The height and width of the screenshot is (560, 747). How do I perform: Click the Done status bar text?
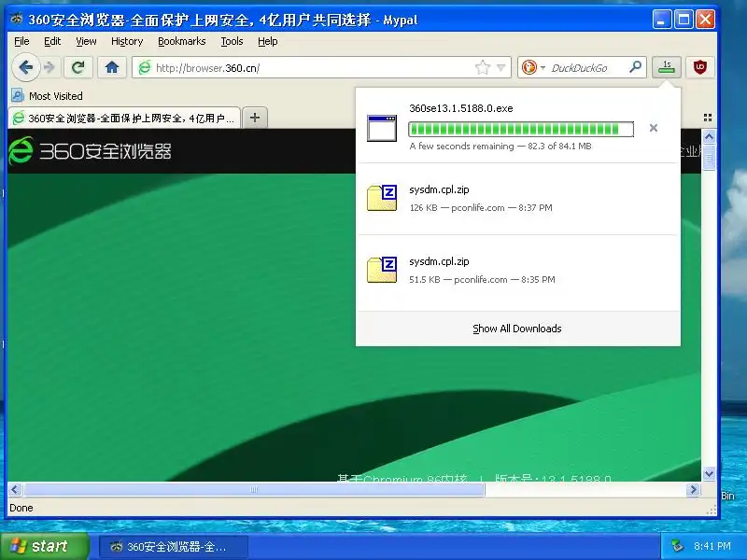point(21,508)
